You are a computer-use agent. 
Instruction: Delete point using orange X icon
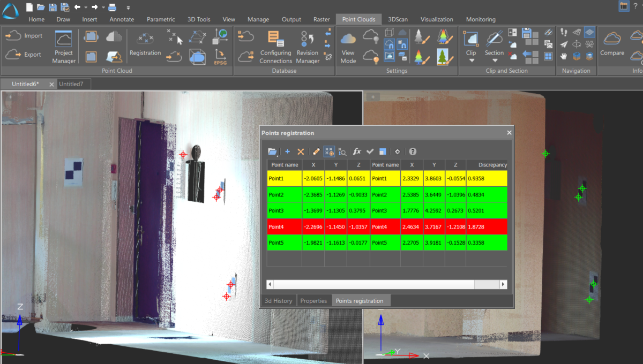(301, 152)
